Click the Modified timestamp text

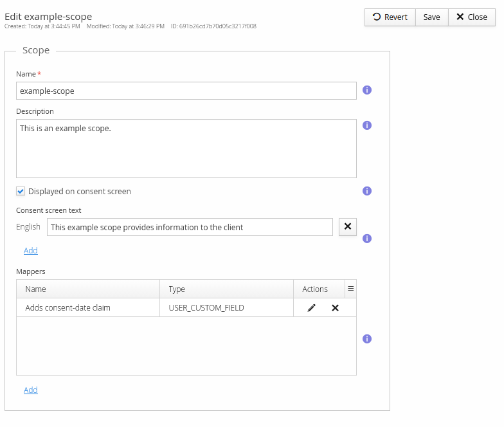[x=125, y=26]
